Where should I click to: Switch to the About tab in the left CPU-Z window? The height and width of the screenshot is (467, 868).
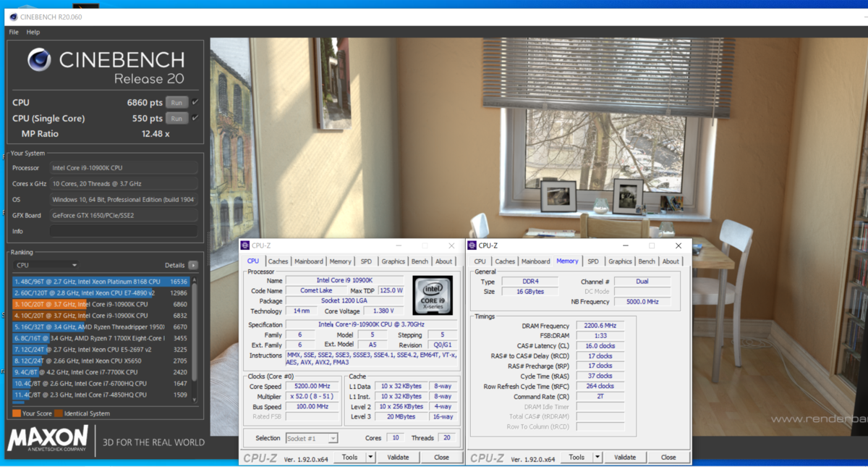(444, 261)
